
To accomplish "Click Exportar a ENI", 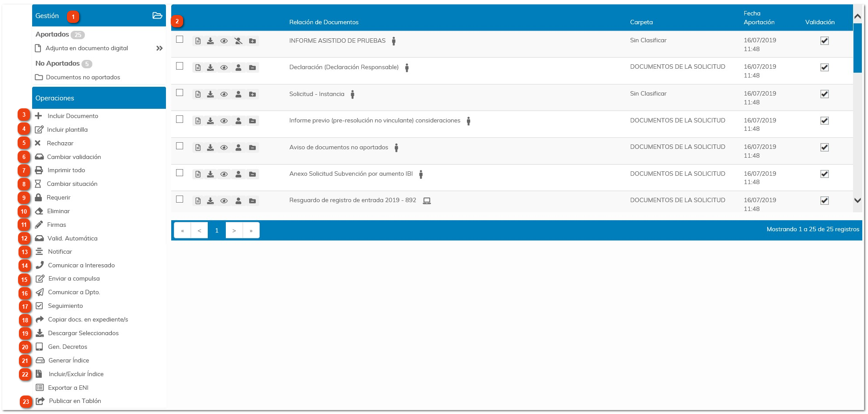I will click(68, 387).
